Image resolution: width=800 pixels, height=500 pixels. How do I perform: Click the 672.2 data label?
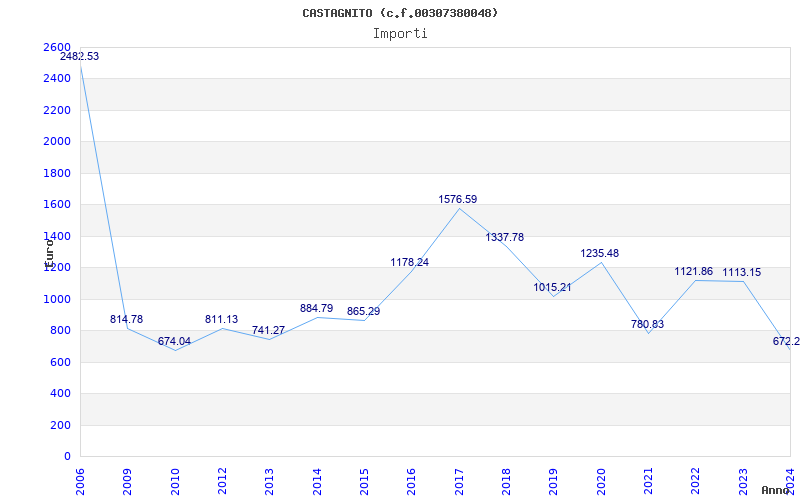786,341
